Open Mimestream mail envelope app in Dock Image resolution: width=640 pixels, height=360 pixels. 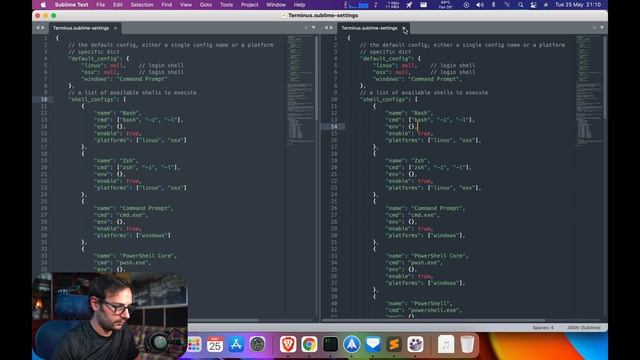pos(373,344)
